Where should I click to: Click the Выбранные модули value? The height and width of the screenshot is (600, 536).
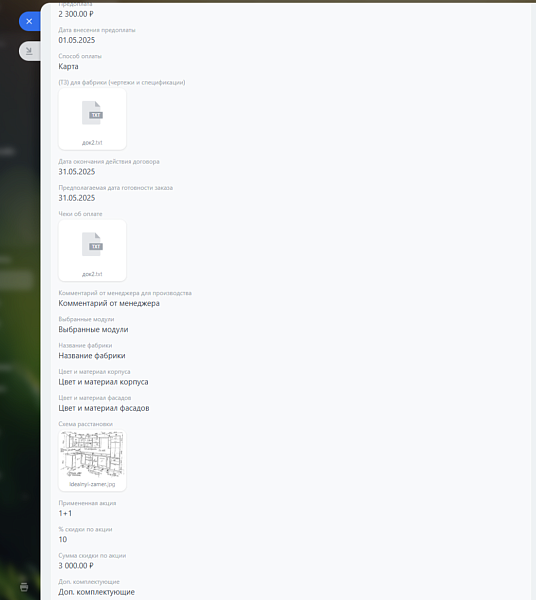[93, 329]
